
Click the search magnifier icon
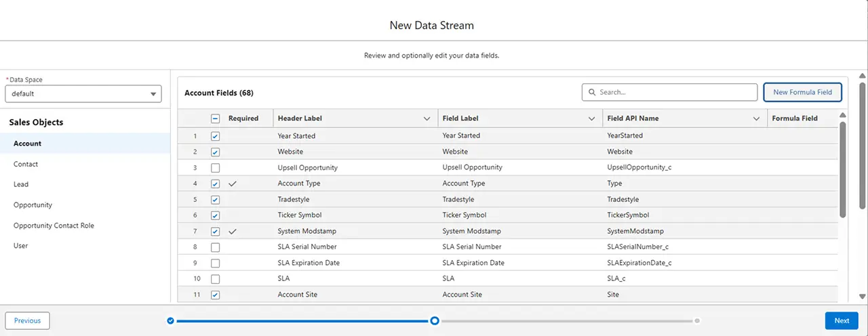pos(592,92)
